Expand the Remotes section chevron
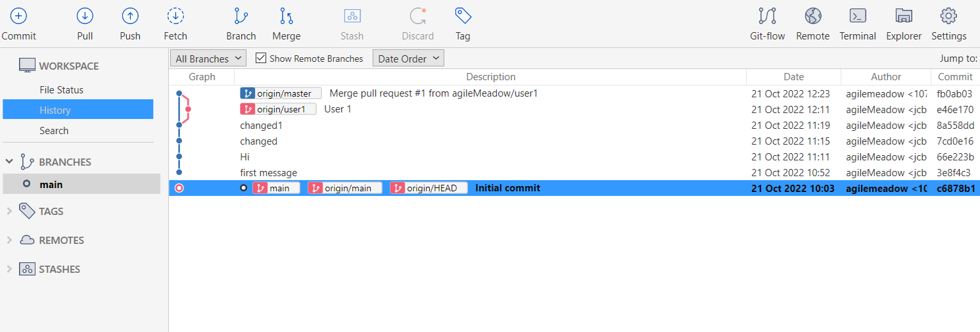Screen dimensions: 980x332 [x=9, y=240]
